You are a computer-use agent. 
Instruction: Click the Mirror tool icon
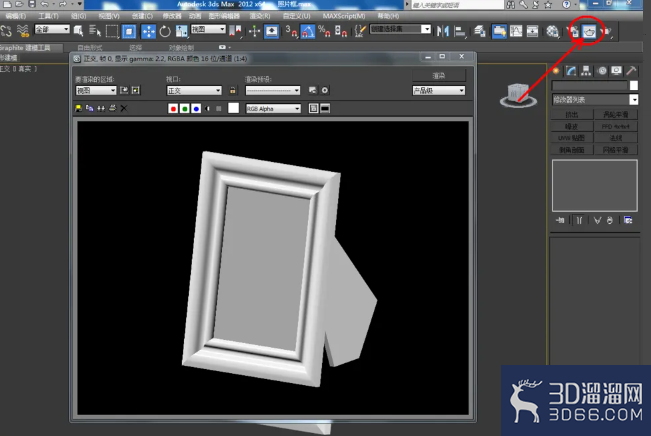(x=443, y=31)
